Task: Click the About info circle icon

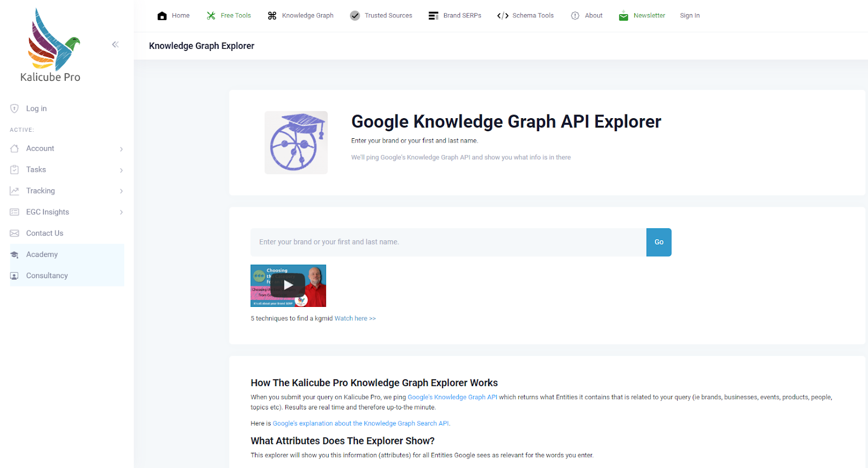Action: [575, 16]
